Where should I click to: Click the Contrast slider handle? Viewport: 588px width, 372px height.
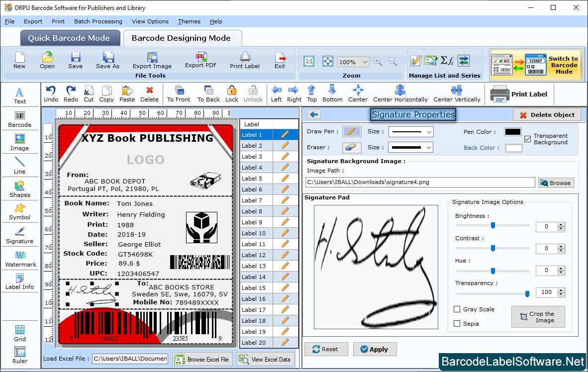(493, 248)
